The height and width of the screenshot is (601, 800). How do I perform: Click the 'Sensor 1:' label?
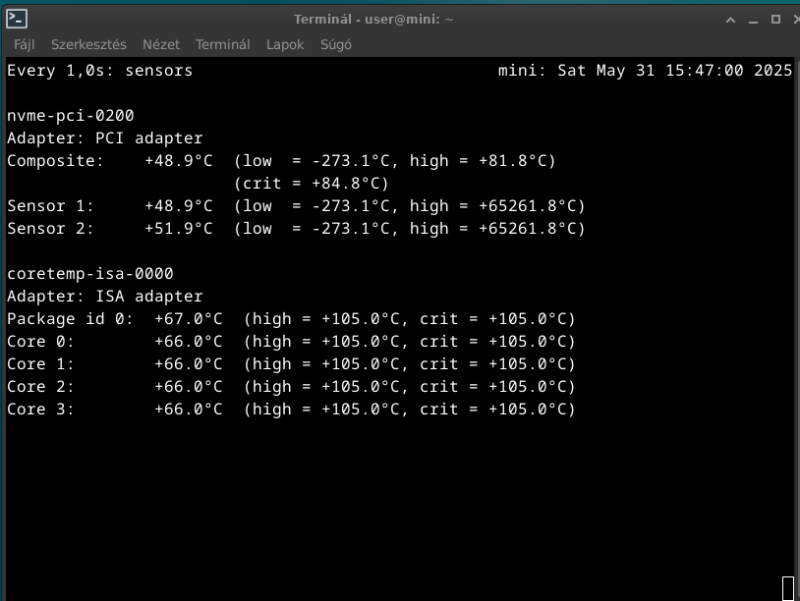pos(51,206)
